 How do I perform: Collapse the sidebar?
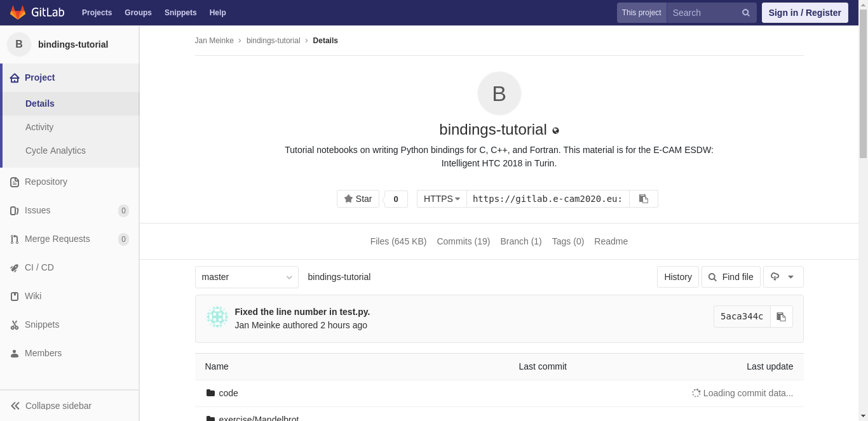tap(58, 406)
